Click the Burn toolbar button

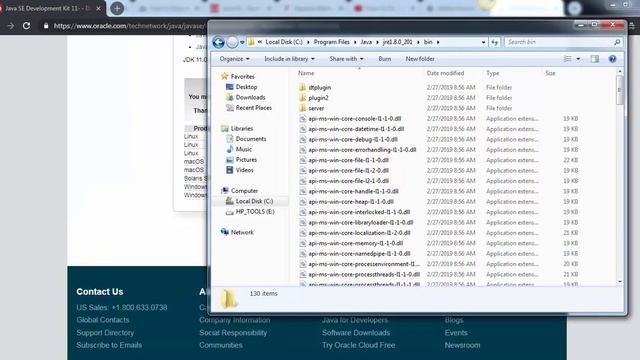[384, 59]
